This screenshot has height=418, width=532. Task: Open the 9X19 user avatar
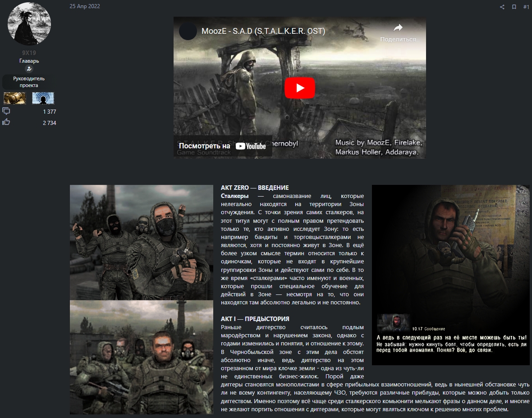pos(29,23)
